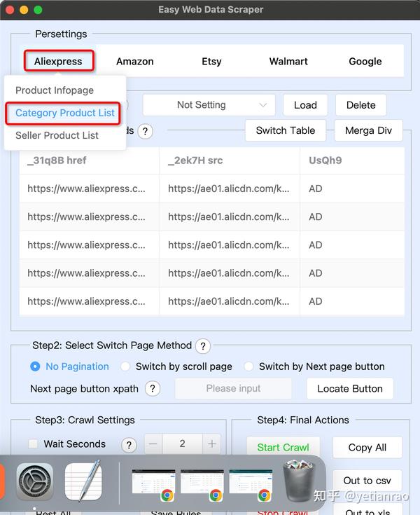The image size is (420, 515).
Task: Open System Preferences from the Dock
Action: coord(35,481)
